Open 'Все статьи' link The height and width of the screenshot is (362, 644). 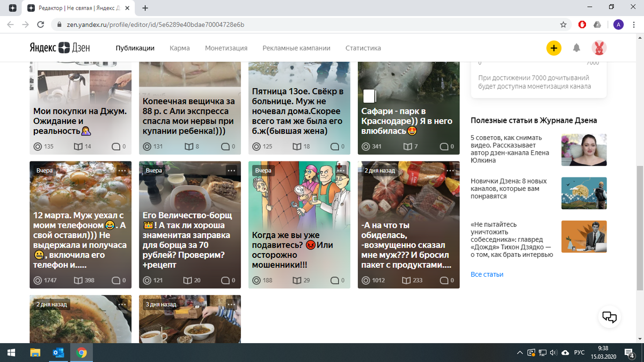[x=487, y=274]
